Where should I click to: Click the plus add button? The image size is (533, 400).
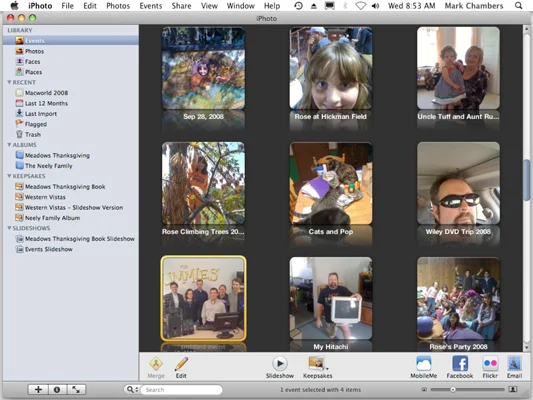click(38, 390)
